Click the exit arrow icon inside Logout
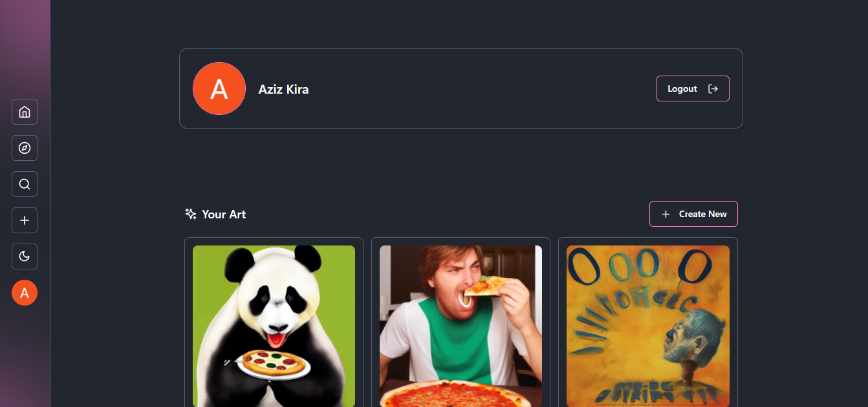This screenshot has width=868, height=407. point(713,89)
